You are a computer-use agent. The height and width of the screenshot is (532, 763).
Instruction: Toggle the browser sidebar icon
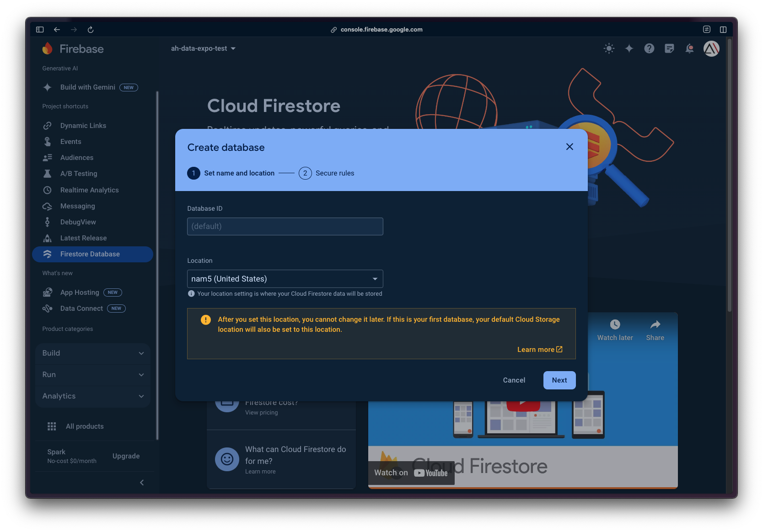[40, 30]
